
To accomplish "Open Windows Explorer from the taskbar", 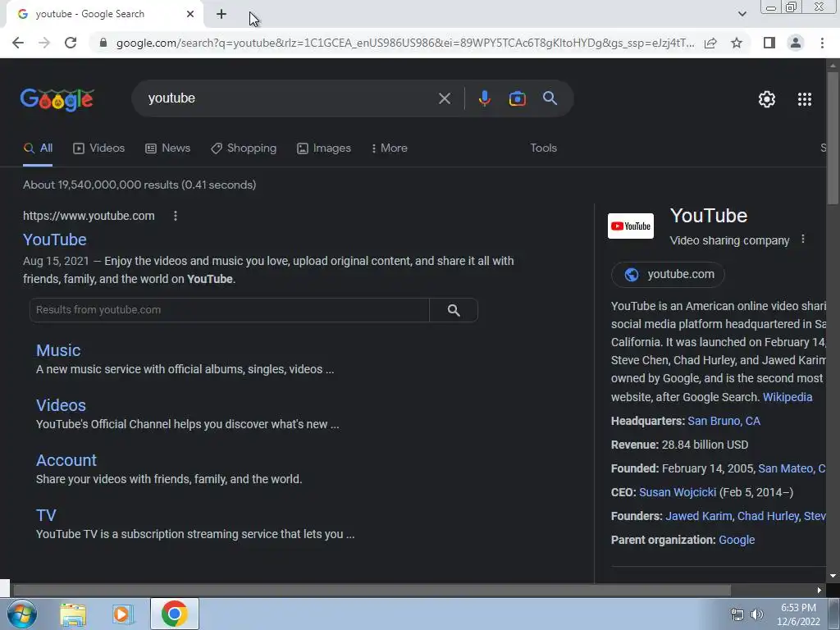I will tap(73, 614).
